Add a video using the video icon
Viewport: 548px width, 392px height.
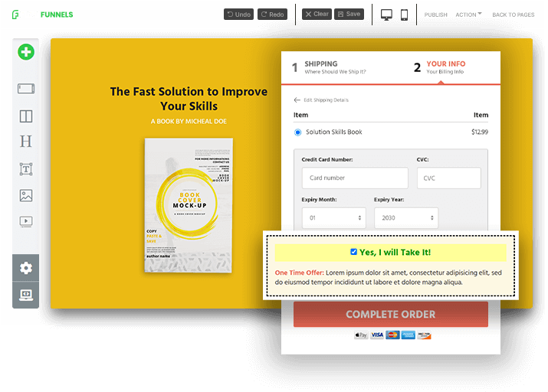pyautogui.click(x=26, y=221)
